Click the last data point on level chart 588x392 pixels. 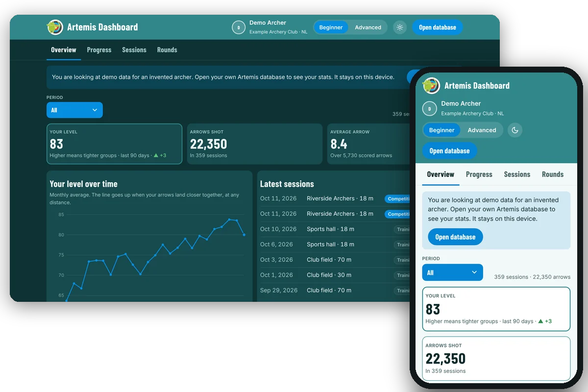point(244,235)
